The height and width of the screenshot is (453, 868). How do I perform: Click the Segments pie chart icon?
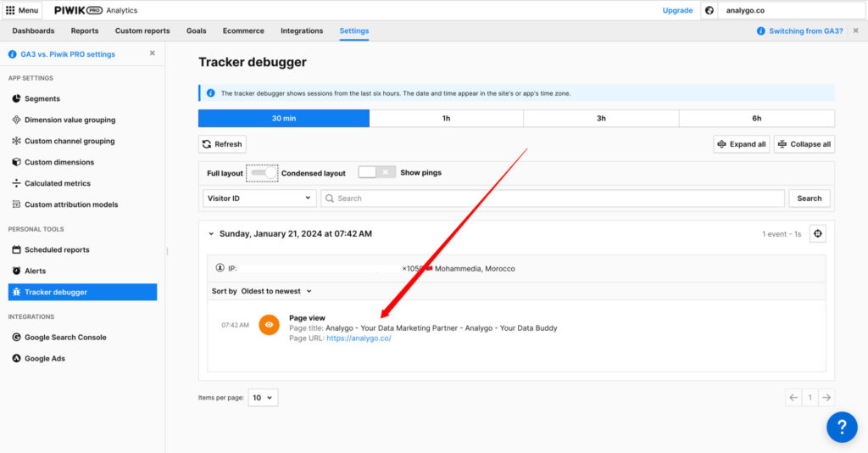[x=16, y=99]
